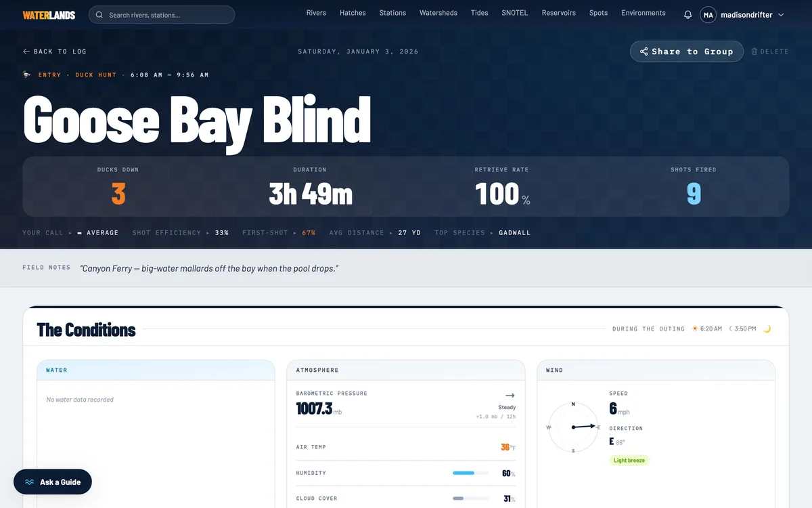Click the MA user avatar
Viewport: 812px width, 508px height.
tap(708, 15)
